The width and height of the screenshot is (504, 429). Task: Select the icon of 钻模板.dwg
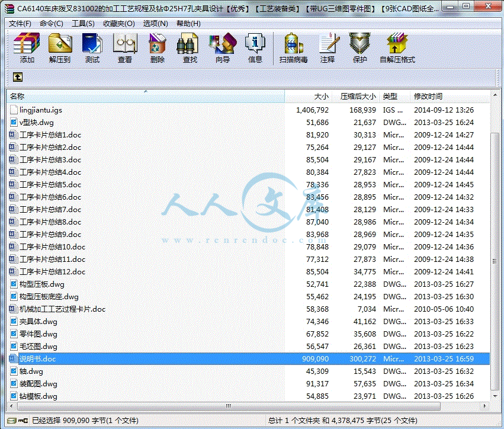click(14, 396)
